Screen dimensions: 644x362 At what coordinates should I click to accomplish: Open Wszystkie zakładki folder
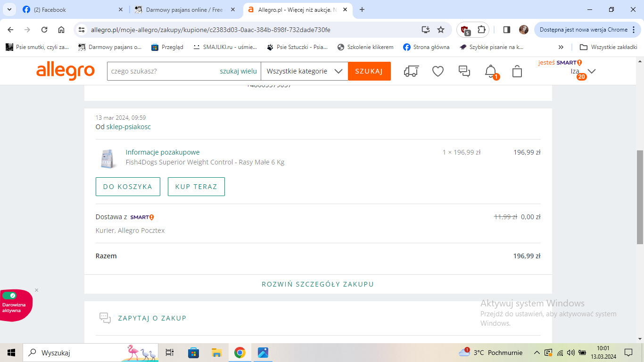point(608,47)
